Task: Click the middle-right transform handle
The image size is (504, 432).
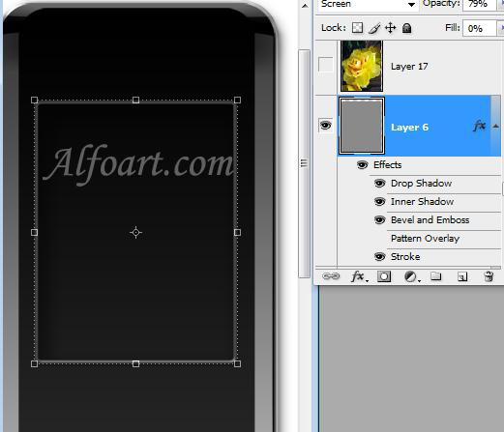Action: point(237,232)
